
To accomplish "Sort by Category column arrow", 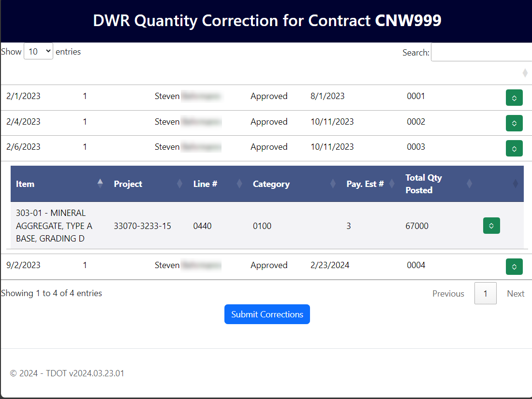I will (333, 184).
